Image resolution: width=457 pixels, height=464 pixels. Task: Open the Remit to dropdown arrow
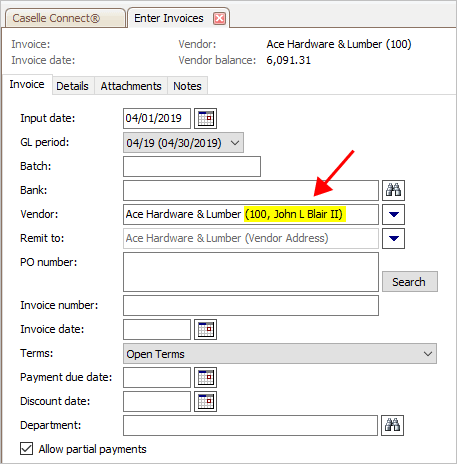coord(393,238)
